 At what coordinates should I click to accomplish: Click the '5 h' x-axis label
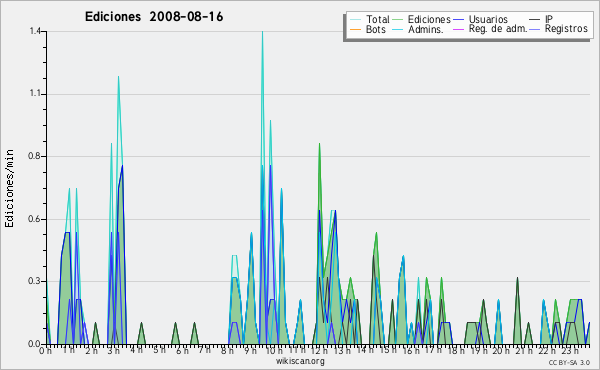point(159,350)
